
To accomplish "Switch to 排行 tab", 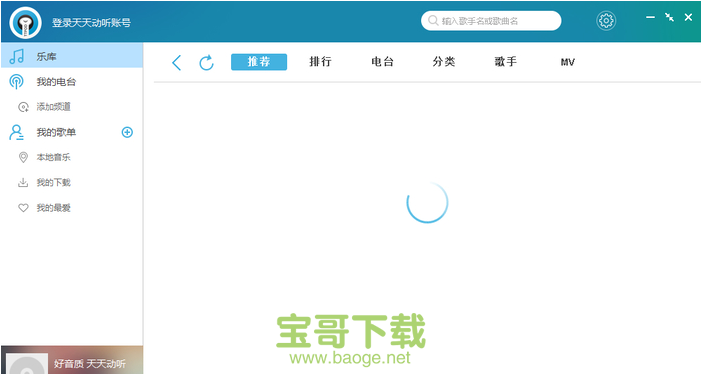I will [321, 62].
